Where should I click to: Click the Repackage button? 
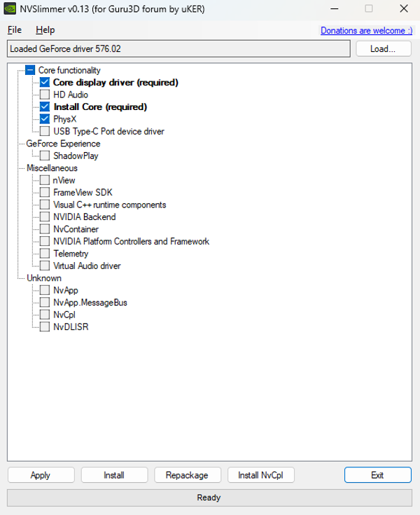click(188, 475)
